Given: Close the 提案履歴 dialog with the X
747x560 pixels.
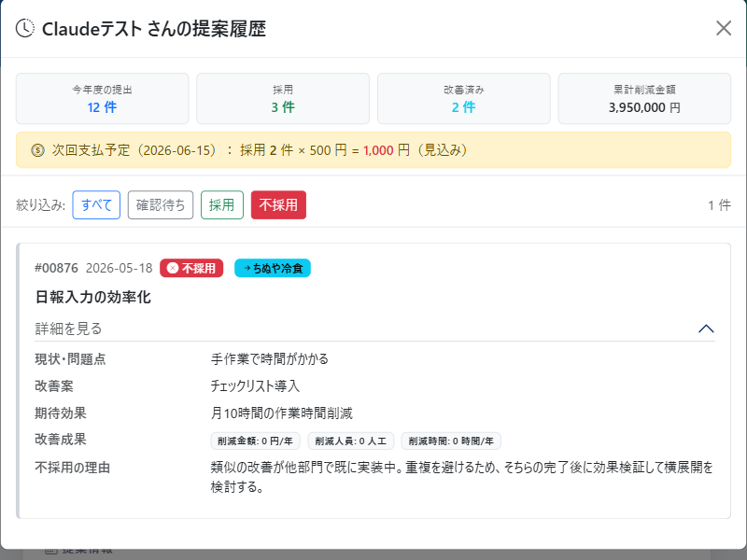Looking at the screenshot, I should click(723, 28).
